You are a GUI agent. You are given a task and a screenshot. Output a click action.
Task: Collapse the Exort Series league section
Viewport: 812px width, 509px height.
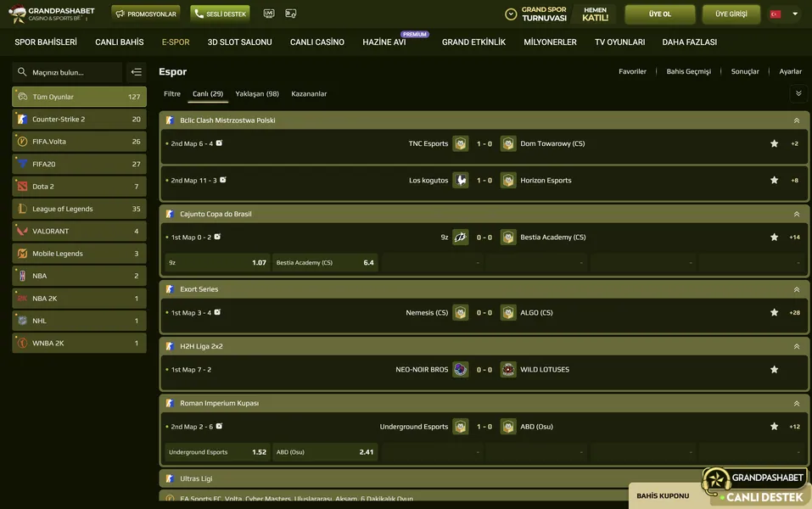click(796, 289)
